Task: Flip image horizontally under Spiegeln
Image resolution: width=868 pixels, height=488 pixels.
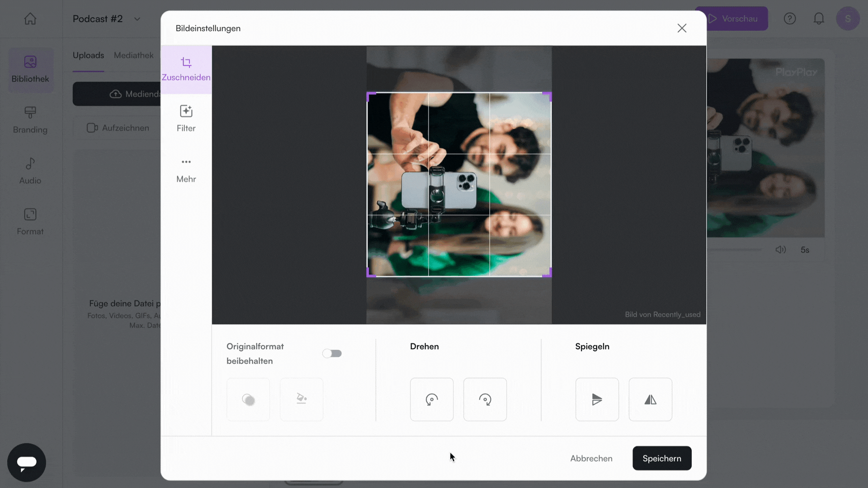Action: point(650,399)
